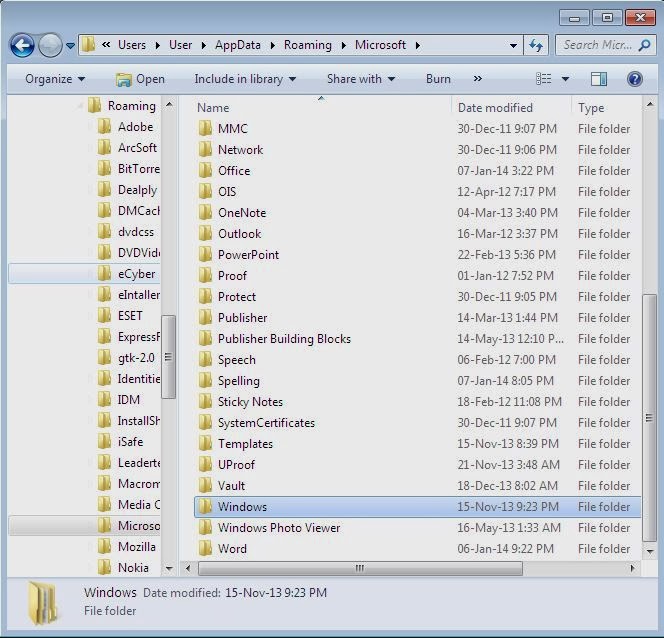This screenshot has width=664, height=638.
Task: Sort by Date modified column header
Action: tap(511, 108)
